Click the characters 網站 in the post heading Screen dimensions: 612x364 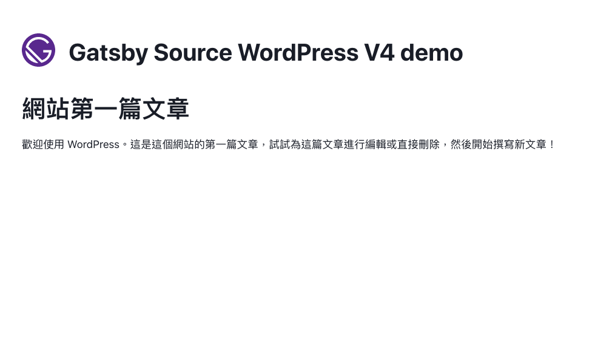(45, 109)
